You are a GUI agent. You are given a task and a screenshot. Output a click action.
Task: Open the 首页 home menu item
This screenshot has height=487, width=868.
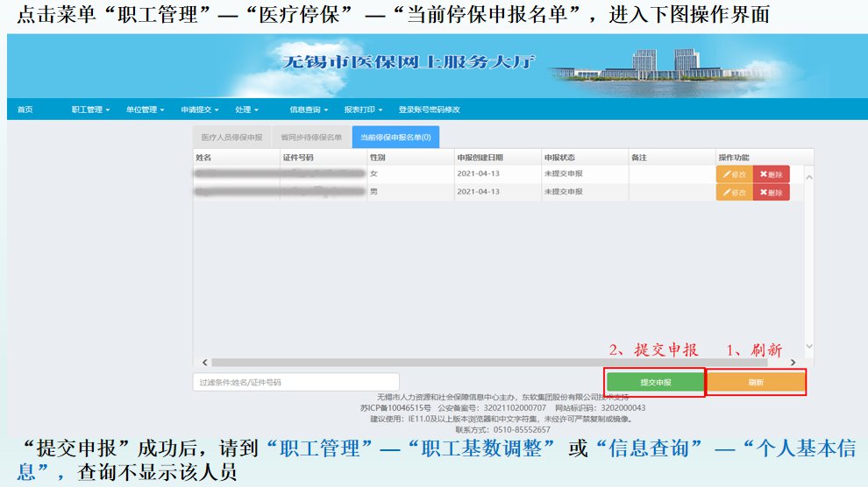(x=25, y=109)
